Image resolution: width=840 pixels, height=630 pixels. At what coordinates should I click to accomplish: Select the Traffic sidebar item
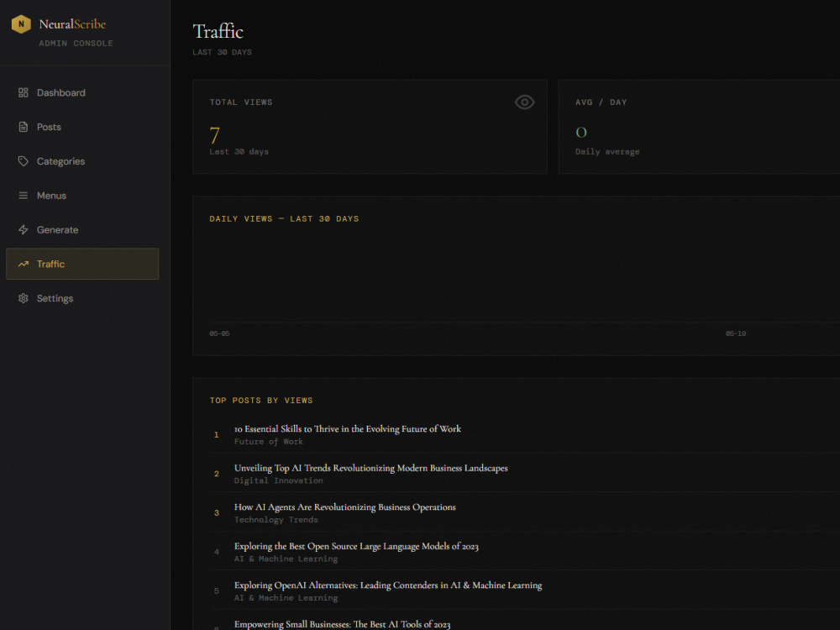[x=82, y=264]
